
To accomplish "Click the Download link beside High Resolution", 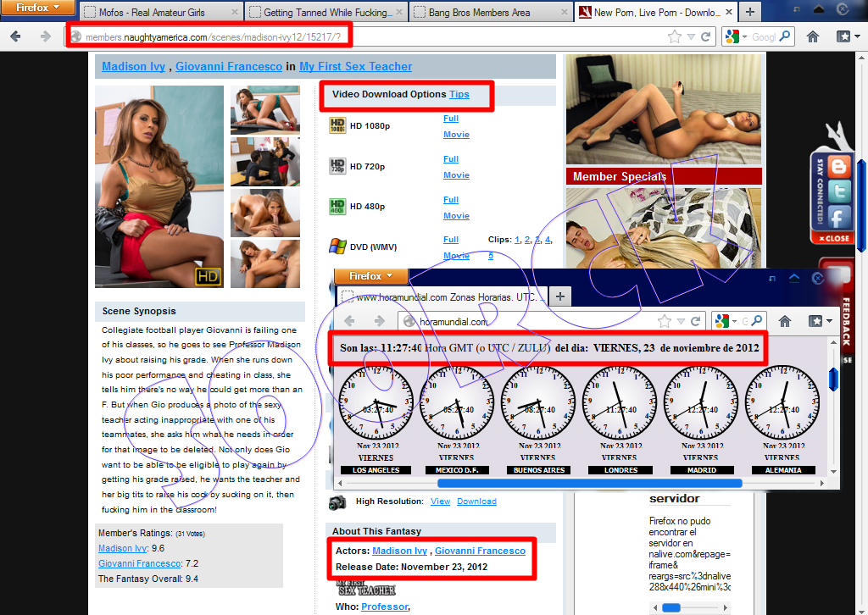I will [476, 501].
